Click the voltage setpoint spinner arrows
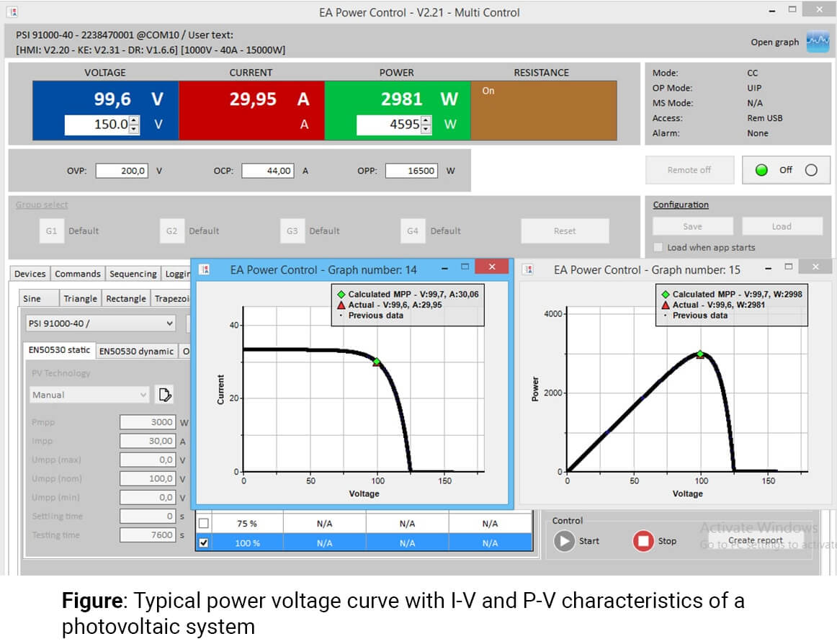The image size is (837, 644). pos(134,125)
